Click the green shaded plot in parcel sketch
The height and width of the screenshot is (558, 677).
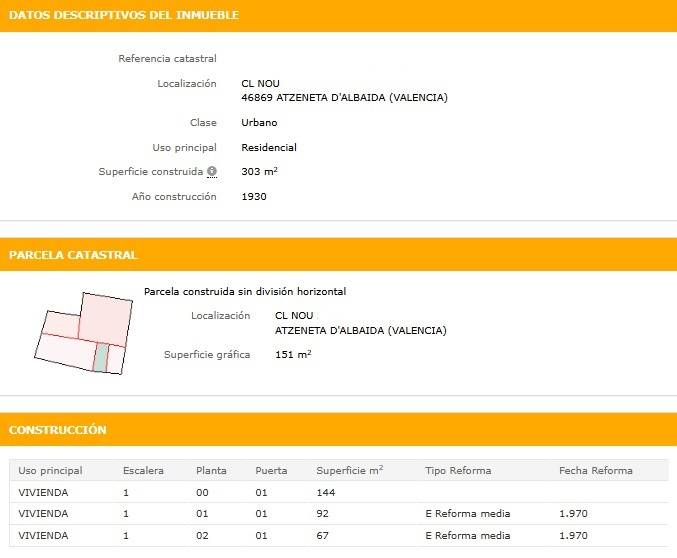100,357
